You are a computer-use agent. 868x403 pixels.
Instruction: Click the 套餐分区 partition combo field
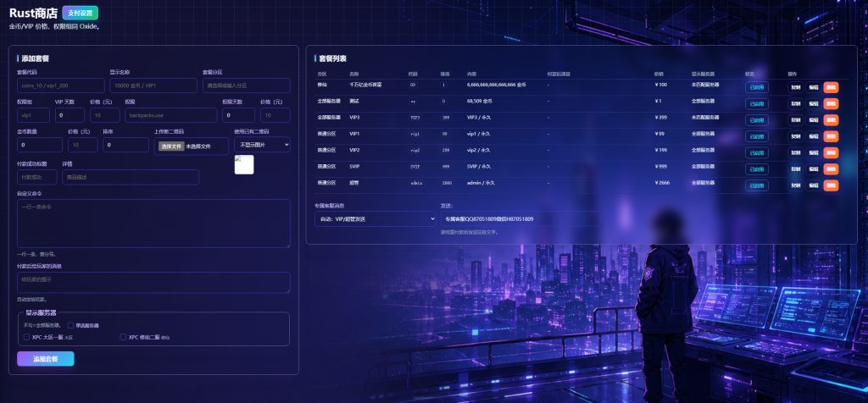247,86
